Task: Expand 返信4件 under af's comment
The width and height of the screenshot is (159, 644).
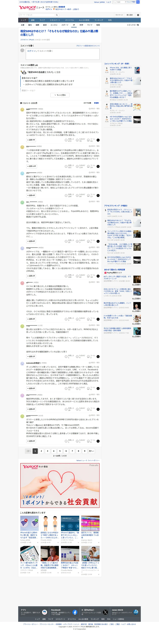Action: pos(31,319)
